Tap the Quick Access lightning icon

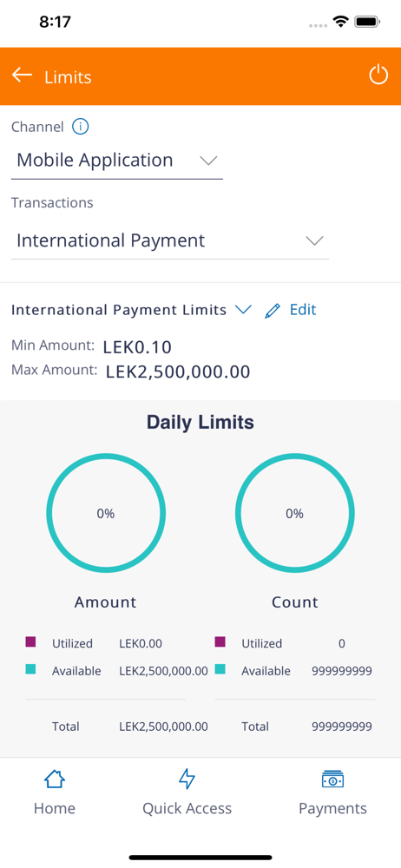(187, 779)
